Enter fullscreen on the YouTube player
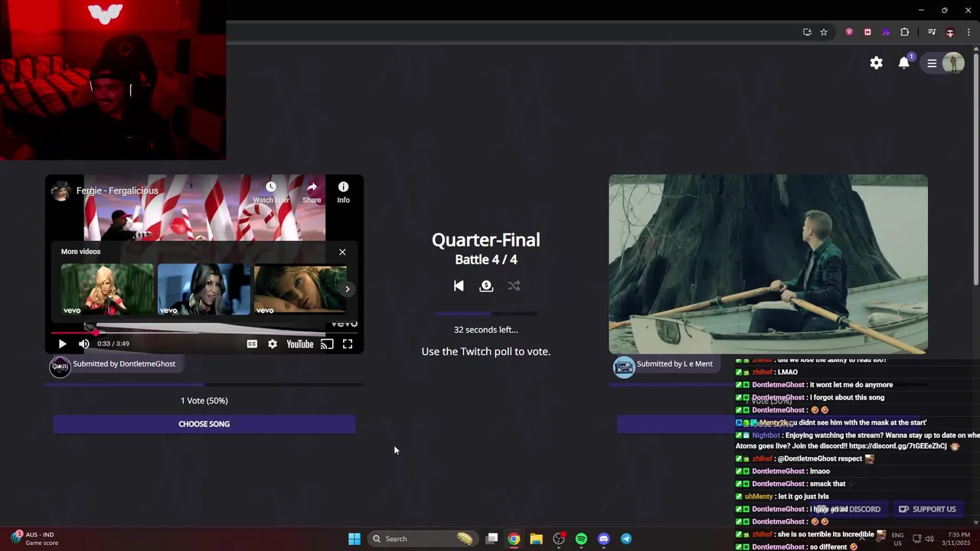The image size is (980, 551). [348, 344]
